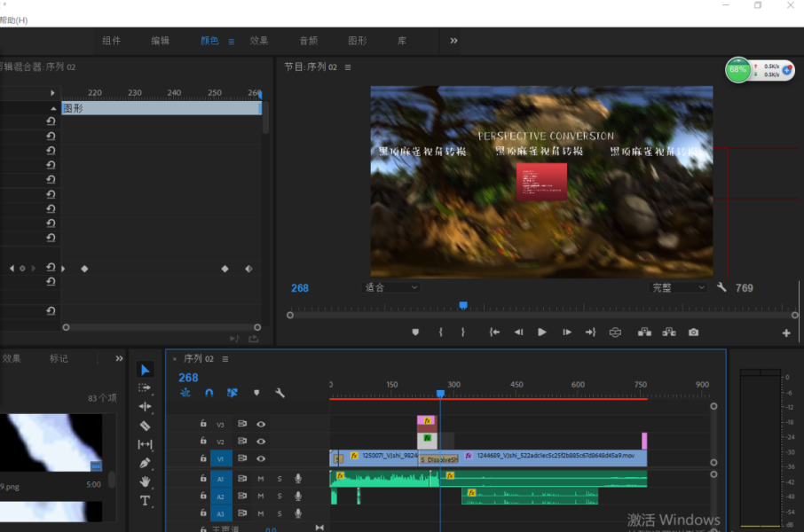Click the Export Frame camera icon
The image size is (804, 532).
tap(693, 332)
